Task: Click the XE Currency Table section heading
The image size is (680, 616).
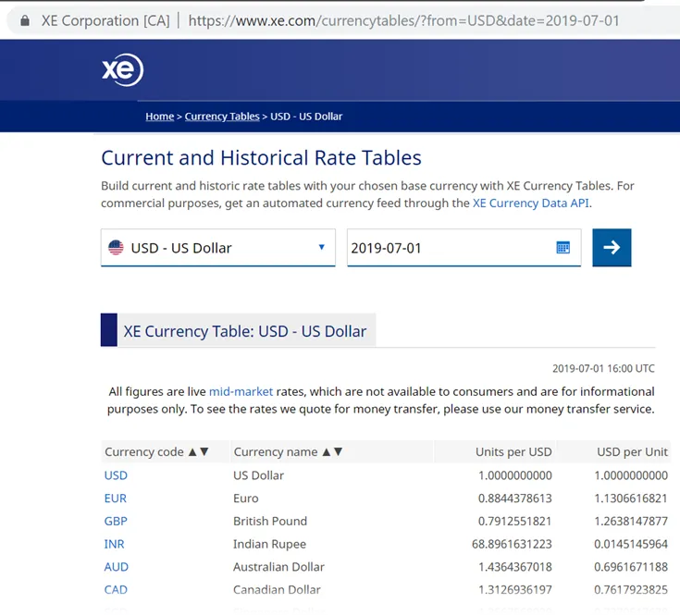Action: 245,331
